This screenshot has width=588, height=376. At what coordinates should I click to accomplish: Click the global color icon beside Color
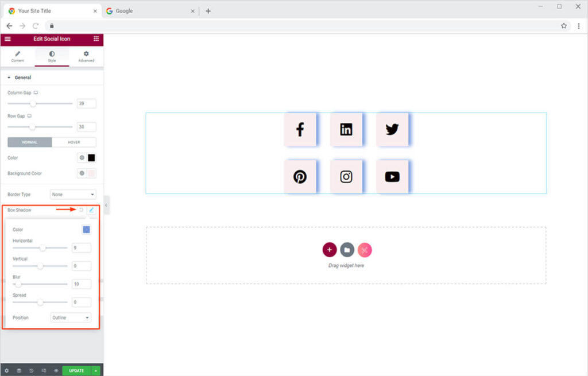pos(82,158)
